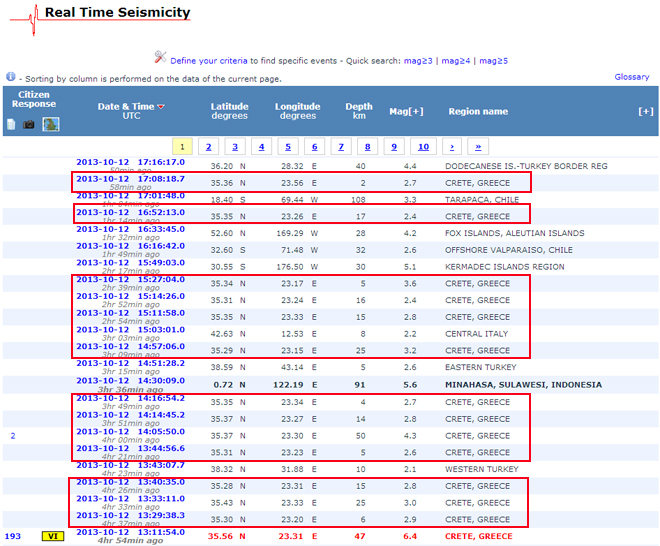Screen dimensions: 660x546
Task: Go to the next page using › button
Action: (451, 147)
